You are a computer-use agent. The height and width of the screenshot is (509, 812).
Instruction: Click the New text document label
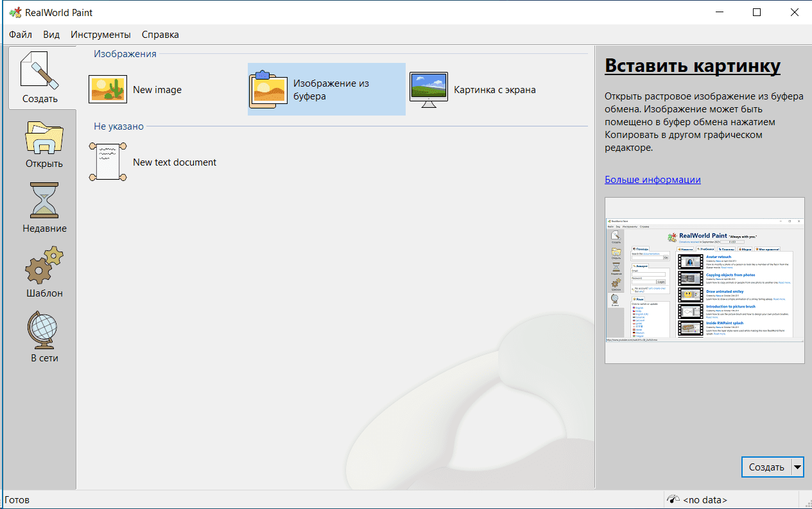click(x=175, y=162)
